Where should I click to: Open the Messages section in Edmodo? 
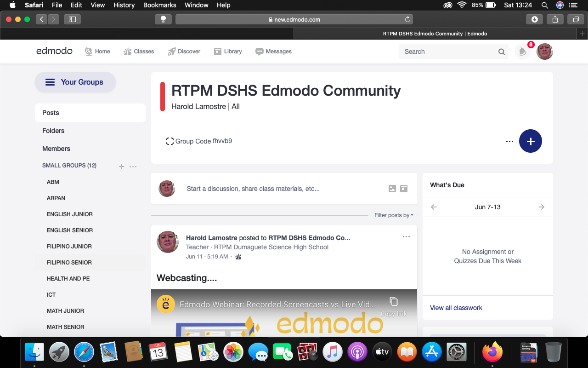coord(273,52)
